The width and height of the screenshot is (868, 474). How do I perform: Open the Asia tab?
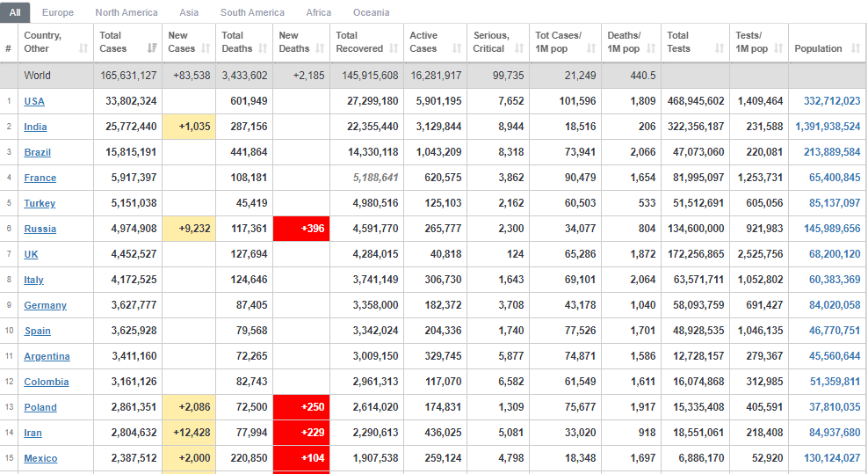(189, 12)
